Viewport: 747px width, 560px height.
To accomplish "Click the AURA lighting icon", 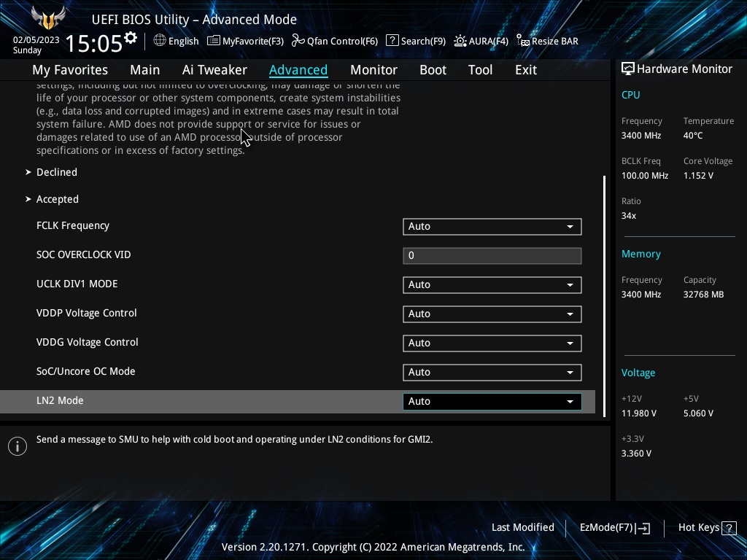I will pos(460,41).
